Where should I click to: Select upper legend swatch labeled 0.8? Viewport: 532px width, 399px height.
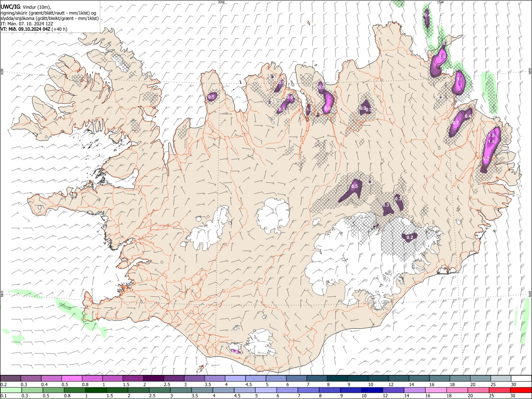[92, 378]
